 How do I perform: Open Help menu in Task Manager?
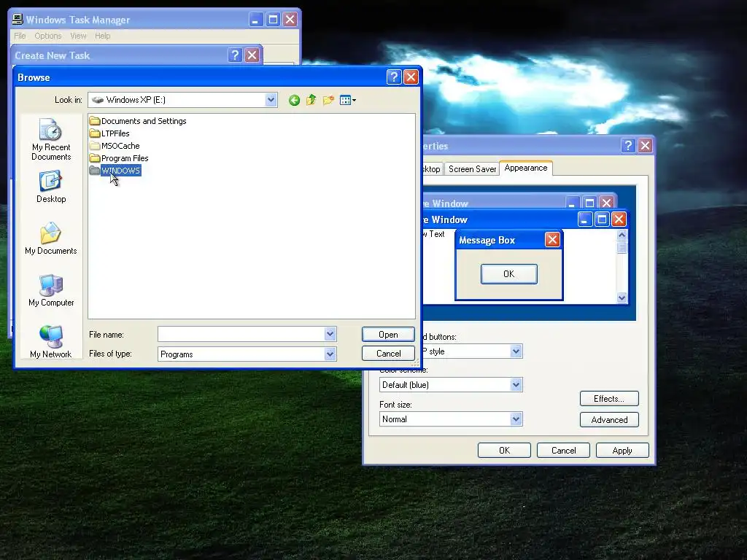click(x=102, y=36)
